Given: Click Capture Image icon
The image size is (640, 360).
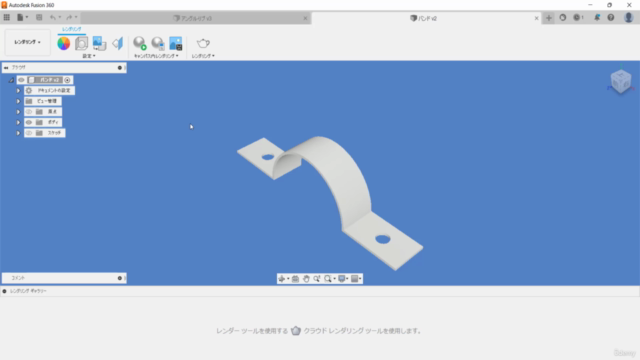Looking at the screenshot, I should coord(176,43).
